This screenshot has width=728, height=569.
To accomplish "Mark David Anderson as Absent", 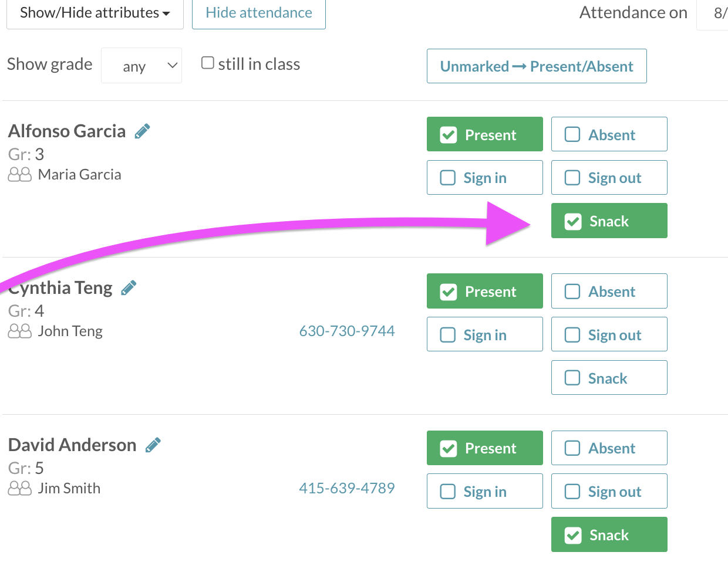I will [609, 448].
